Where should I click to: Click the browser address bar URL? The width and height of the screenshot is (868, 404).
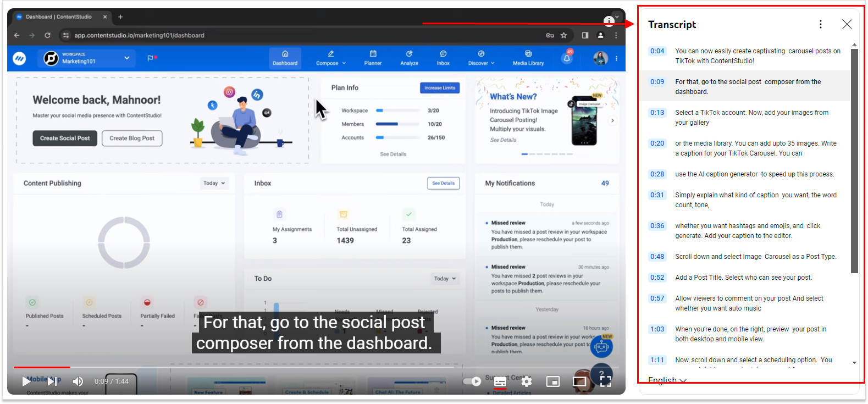[x=139, y=35]
